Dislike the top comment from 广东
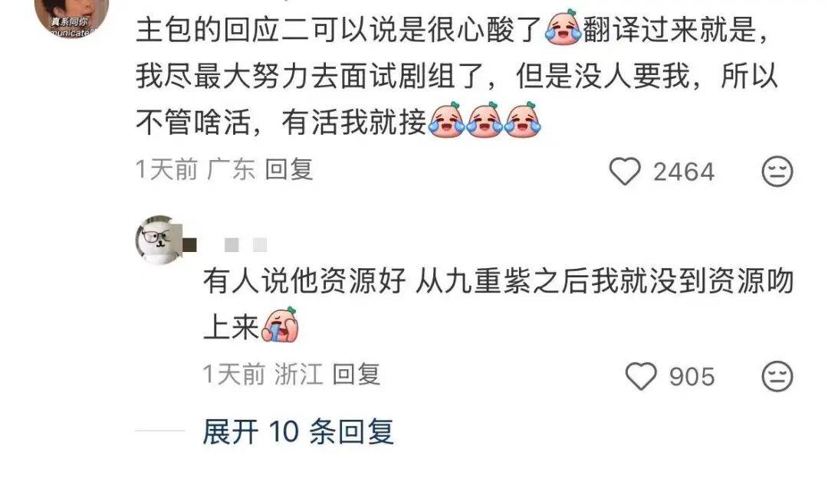The width and height of the screenshot is (828, 504). 777,171
